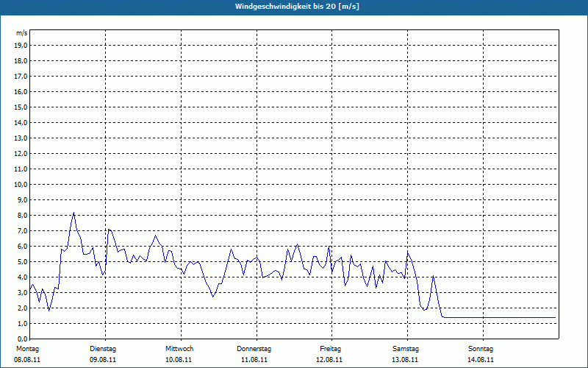Click the '5,0' y-axis value

coord(24,261)
